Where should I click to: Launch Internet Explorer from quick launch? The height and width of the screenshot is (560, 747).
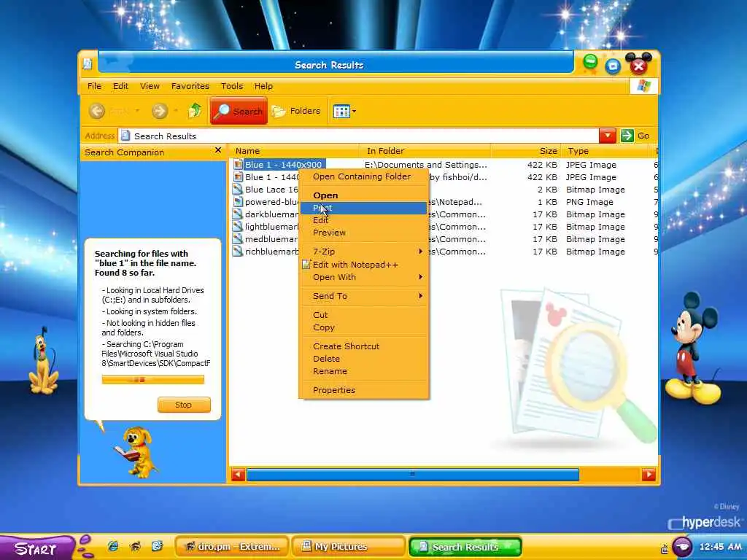(113, 546)
